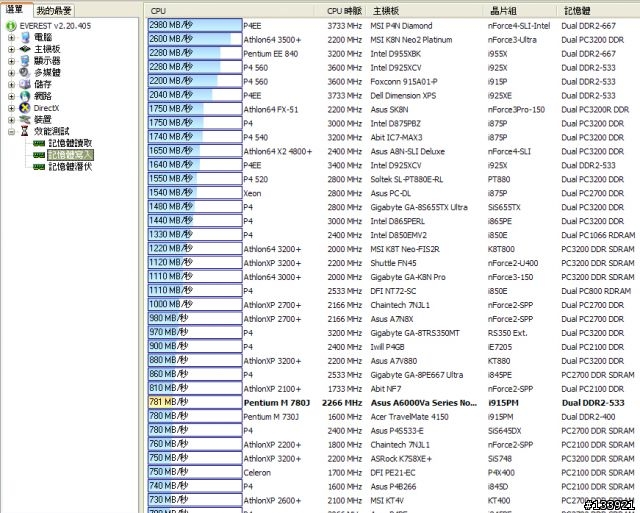Click the 效能測試 benchmark hourglass icon
The width and height of the screenshot is (640, 513).
click(25, 131)
